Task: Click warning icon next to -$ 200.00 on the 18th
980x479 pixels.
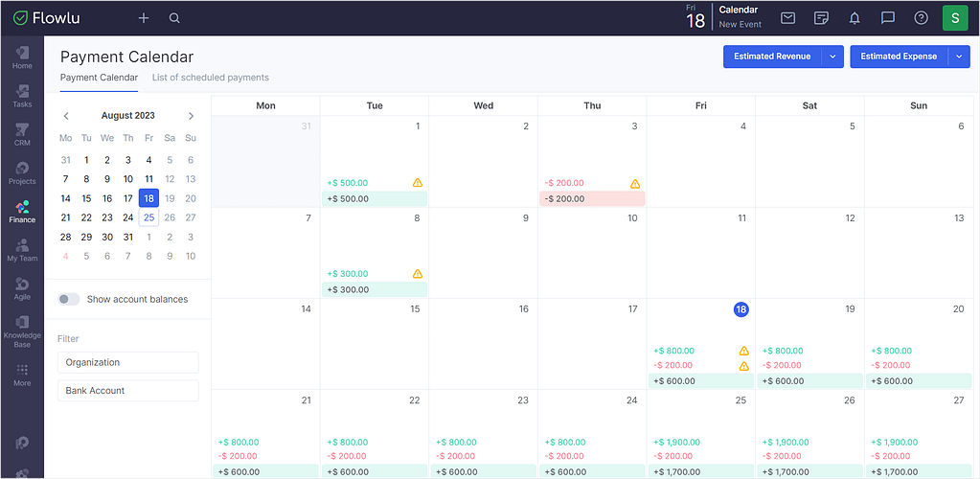Action: point(743,366)
